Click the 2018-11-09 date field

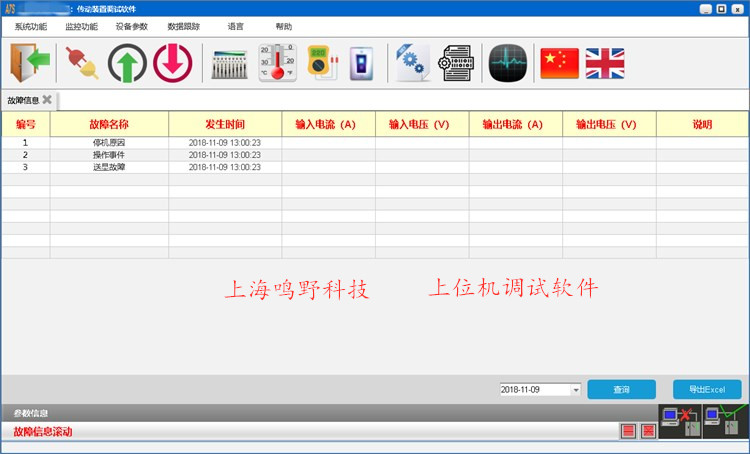pos(535,390)
